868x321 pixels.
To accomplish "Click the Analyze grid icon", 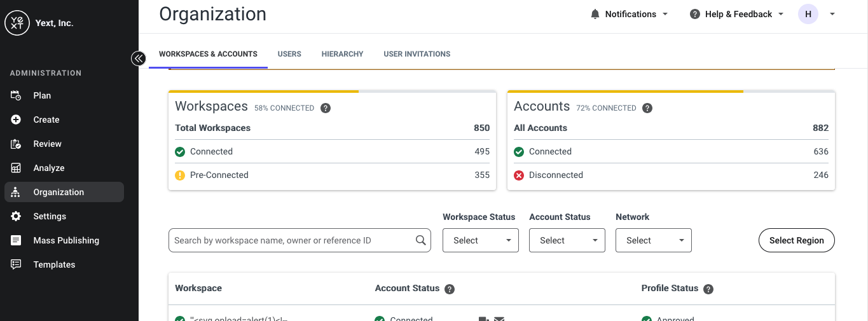I will (x=16, y=168).
